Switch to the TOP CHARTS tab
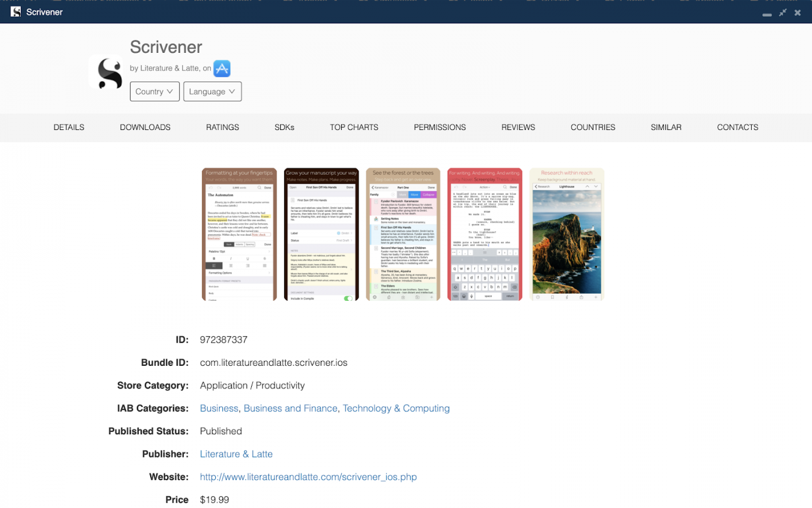Screen dimensions: 812x508 354,127
